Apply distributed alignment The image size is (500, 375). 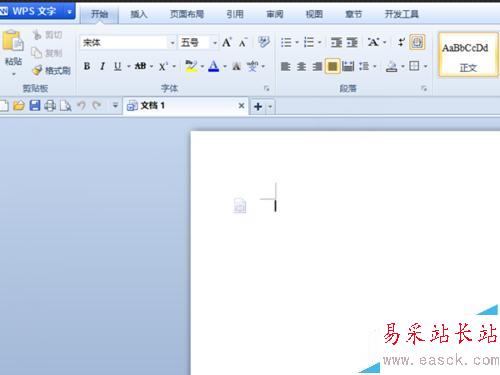(348, 66)
